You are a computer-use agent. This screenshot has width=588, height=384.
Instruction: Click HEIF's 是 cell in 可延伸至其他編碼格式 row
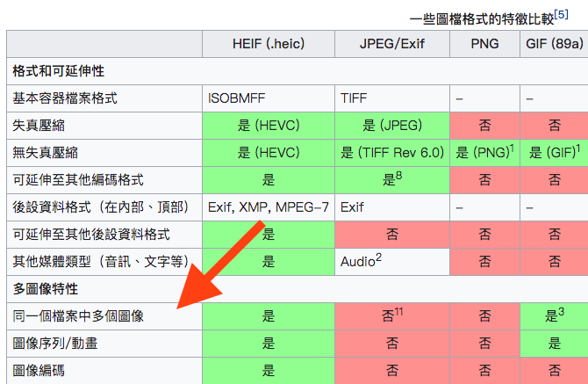269,180
